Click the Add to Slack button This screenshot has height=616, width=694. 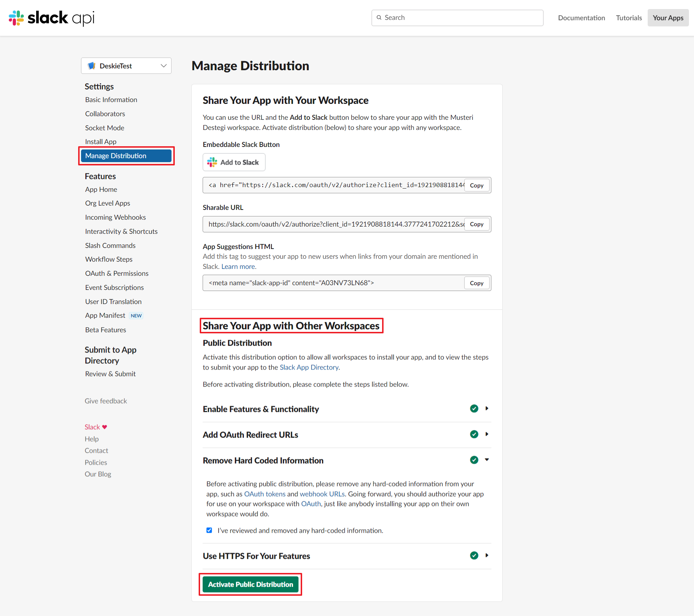pyautogui.click(x=234, y=162)
